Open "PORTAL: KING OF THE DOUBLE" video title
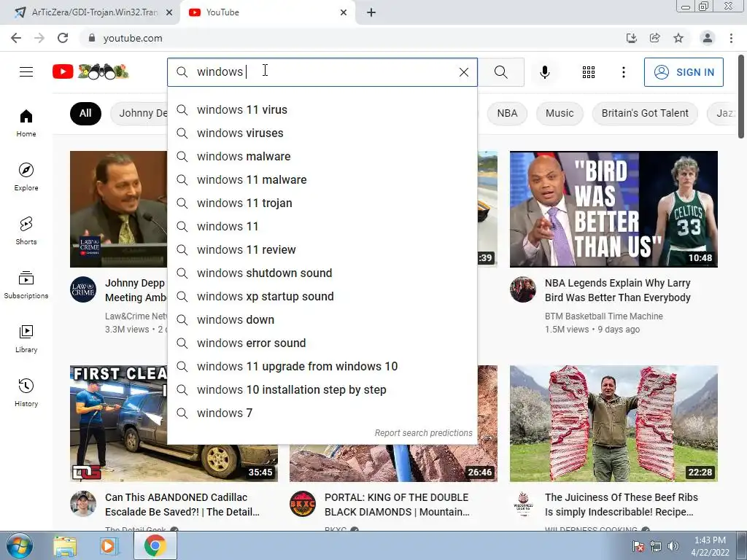The height and width of the screenshot is (560, 747). [397, 505]
